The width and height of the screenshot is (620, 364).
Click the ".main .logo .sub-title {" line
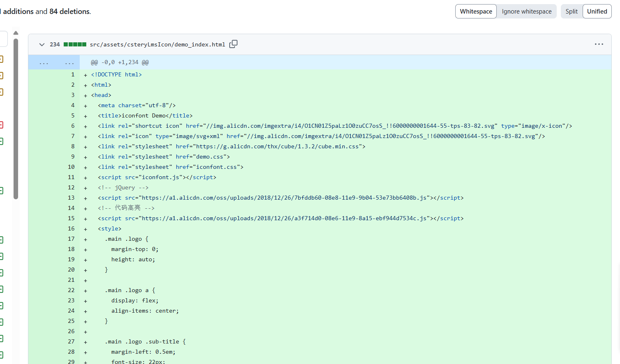(145, 341)
